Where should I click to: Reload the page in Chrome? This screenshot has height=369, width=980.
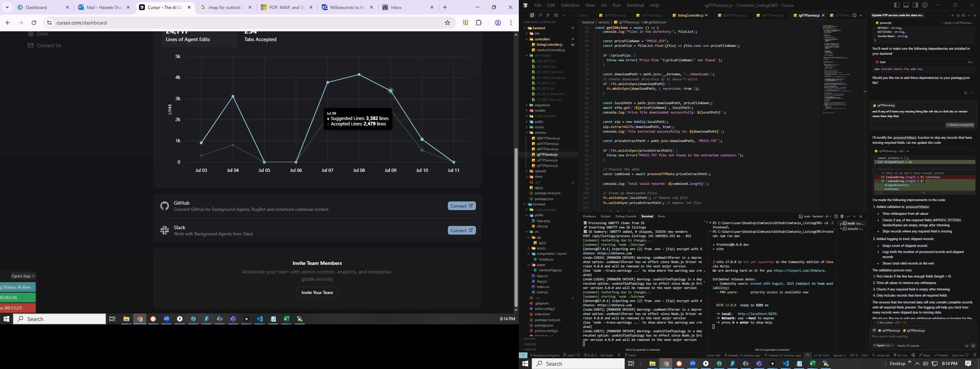point(34,23)
